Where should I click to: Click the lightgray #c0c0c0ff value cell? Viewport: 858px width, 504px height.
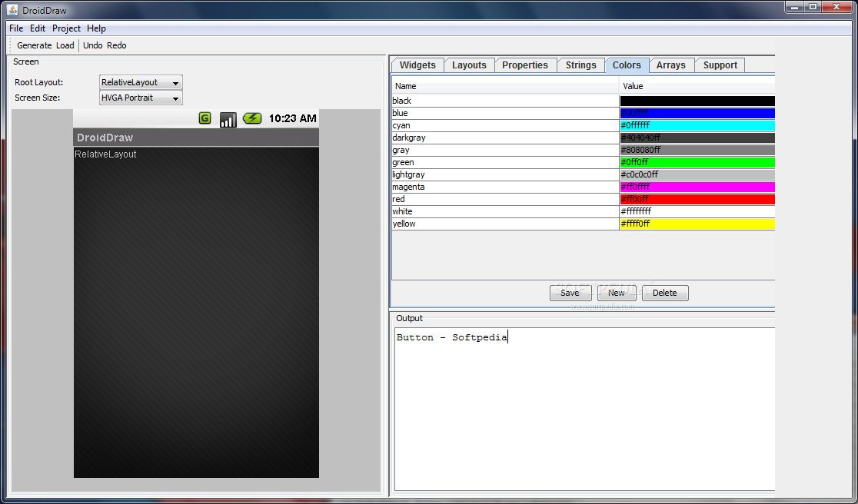(x=697, y=174)
